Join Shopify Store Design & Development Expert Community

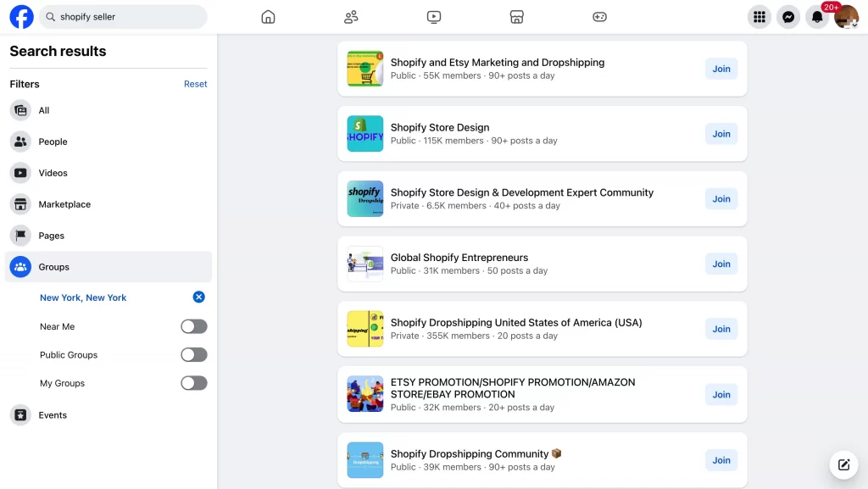click(721, 198)
